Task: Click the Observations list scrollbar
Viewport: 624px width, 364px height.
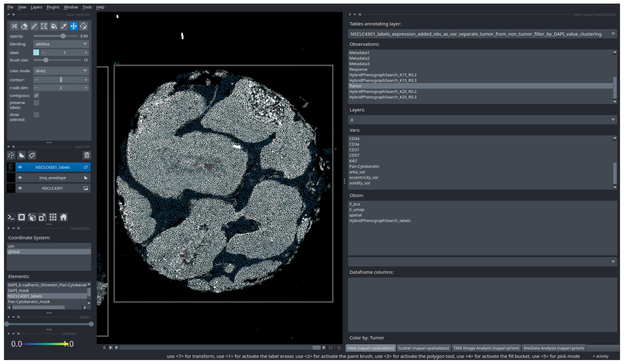Action: point(615,88)
